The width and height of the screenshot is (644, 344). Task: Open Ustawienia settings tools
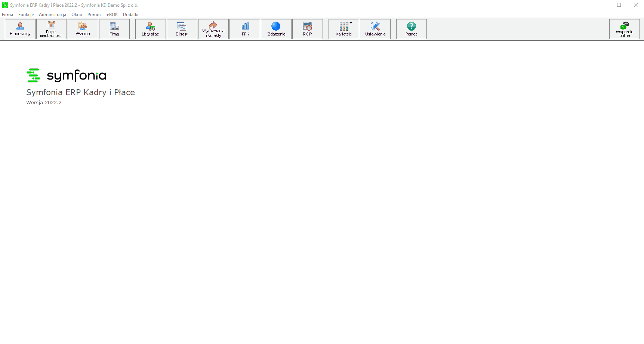coord(375,29)
